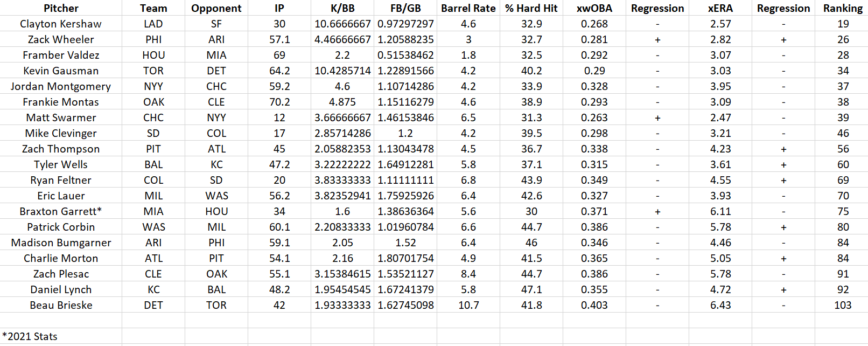Click the Matt Swarmer cell
Viewport: 868px width, 346px height.
pos(61,117)
